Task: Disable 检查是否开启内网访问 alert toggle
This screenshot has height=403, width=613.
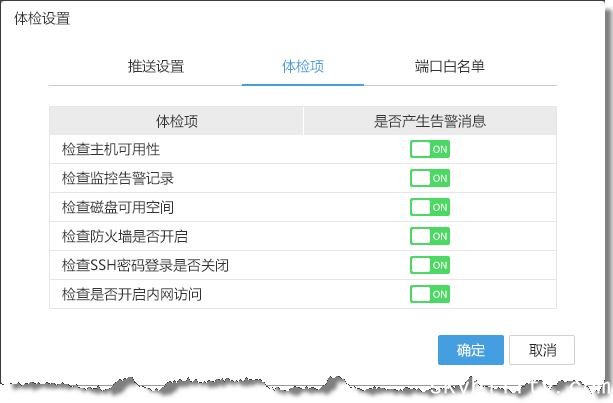Action: [430, 294]
